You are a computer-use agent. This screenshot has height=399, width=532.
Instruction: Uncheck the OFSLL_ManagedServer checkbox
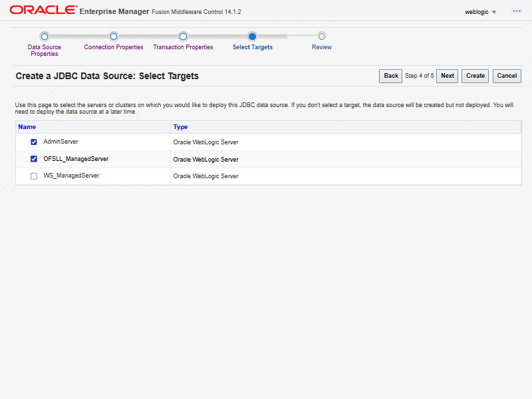coord(34,160)
